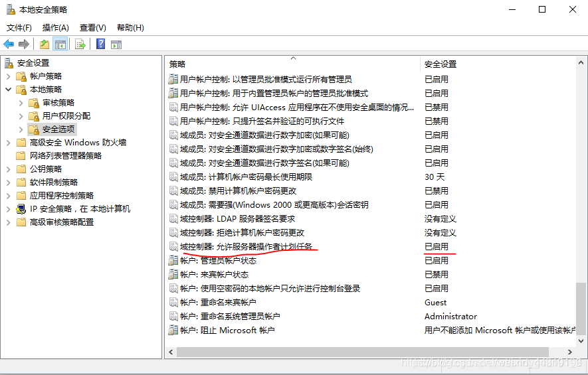588x375 pixels.
Task: Select the 应用程序控制策略 tree item
Action: click(x=62, y=196)
